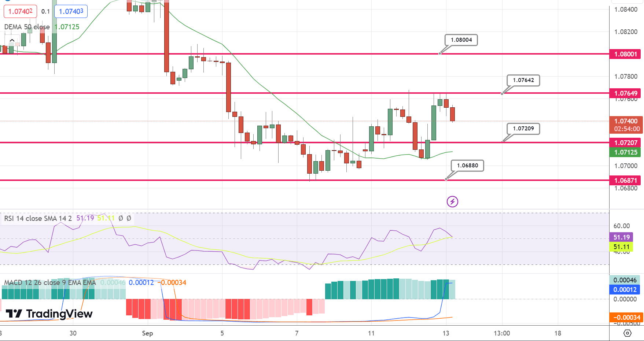Click the green DEMA value label 1.07125
644x341 pixels.
(x=625, y=152)
